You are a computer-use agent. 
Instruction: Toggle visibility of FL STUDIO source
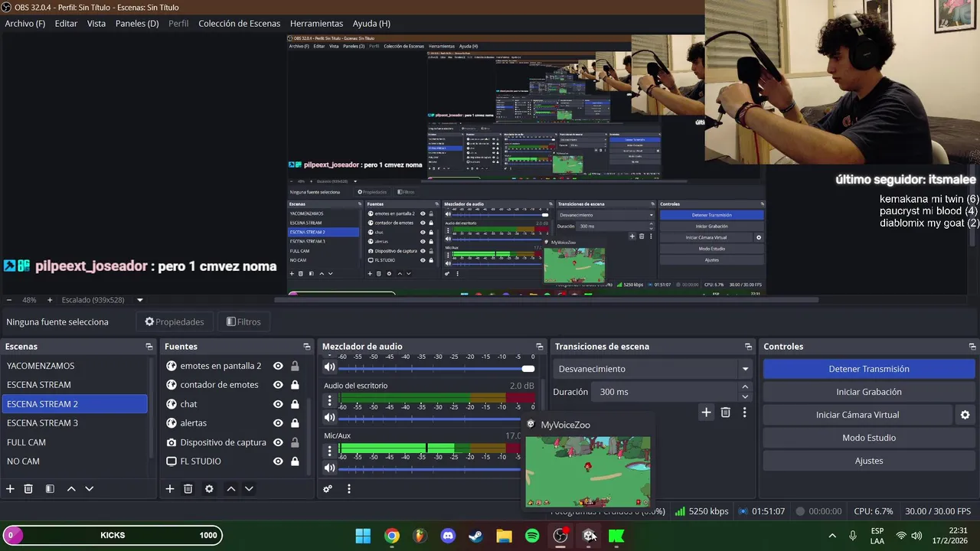[x=278, y=461]
